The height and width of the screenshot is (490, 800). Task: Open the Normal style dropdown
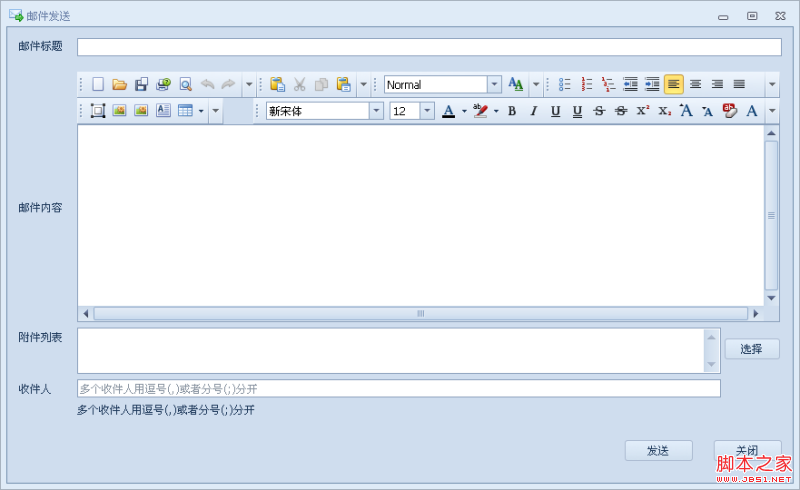[x=494, y=85]
